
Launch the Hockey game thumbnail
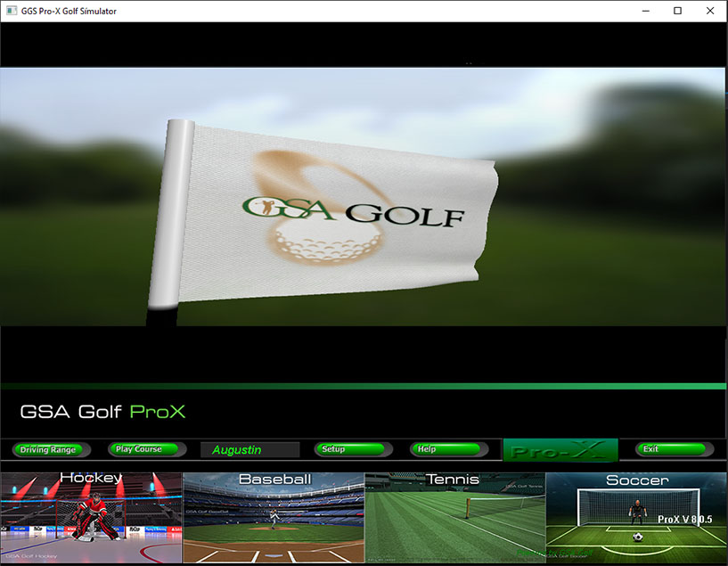tap(91, 518)
